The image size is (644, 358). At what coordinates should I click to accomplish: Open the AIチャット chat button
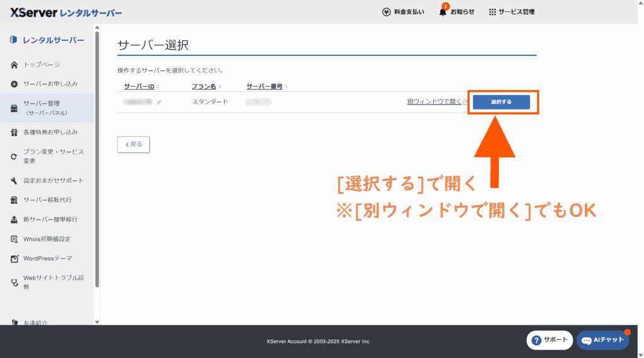(x=602, y=340)
